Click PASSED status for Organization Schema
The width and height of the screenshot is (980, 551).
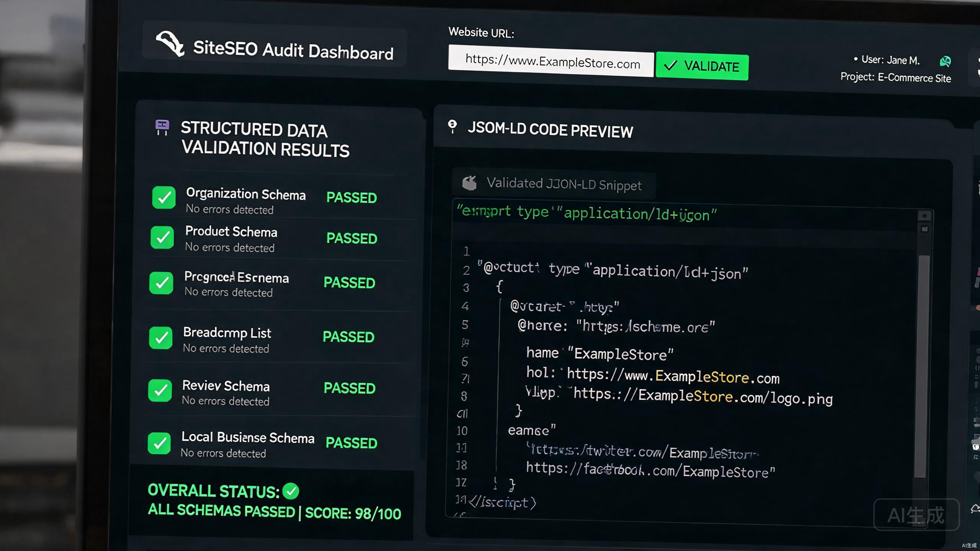(x=351, y=198)
